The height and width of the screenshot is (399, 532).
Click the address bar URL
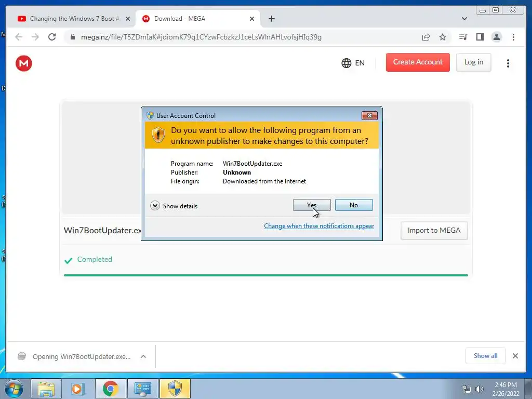[x=201, y=37]
